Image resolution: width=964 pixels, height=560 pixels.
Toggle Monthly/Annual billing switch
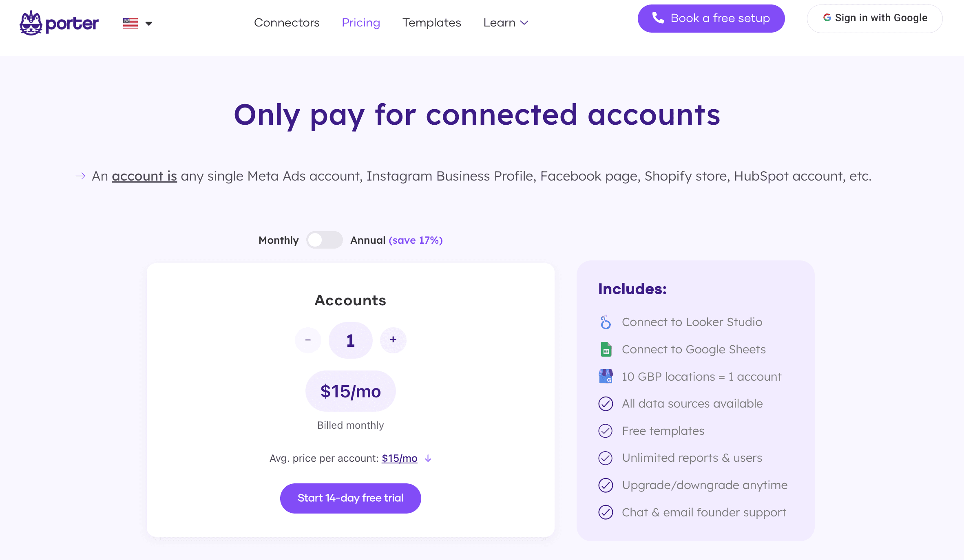click(x=324, y=240)
